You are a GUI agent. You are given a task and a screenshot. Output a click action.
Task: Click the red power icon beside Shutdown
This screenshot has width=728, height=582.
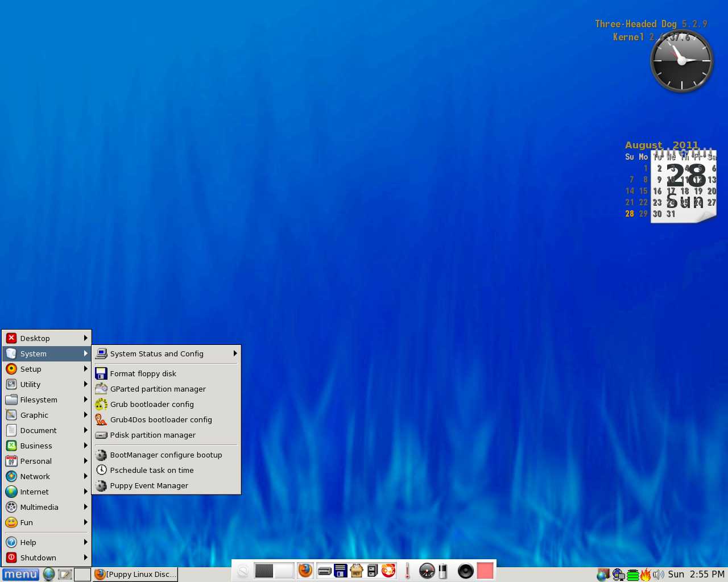[11, 558]
